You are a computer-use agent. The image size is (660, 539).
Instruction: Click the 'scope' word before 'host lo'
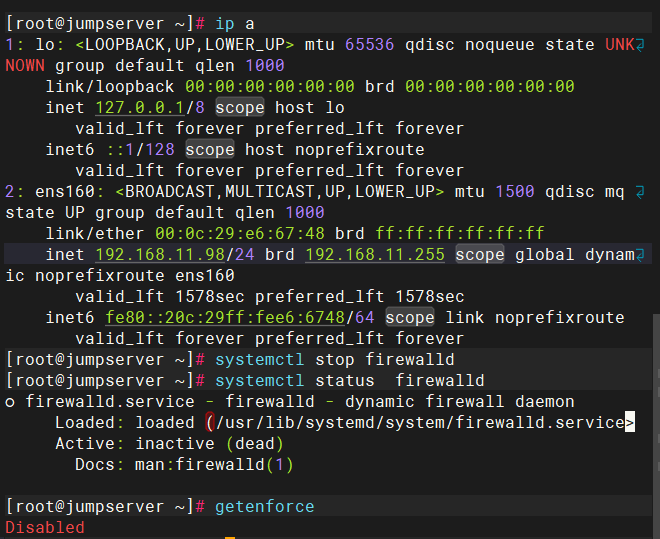coord(240,108)
